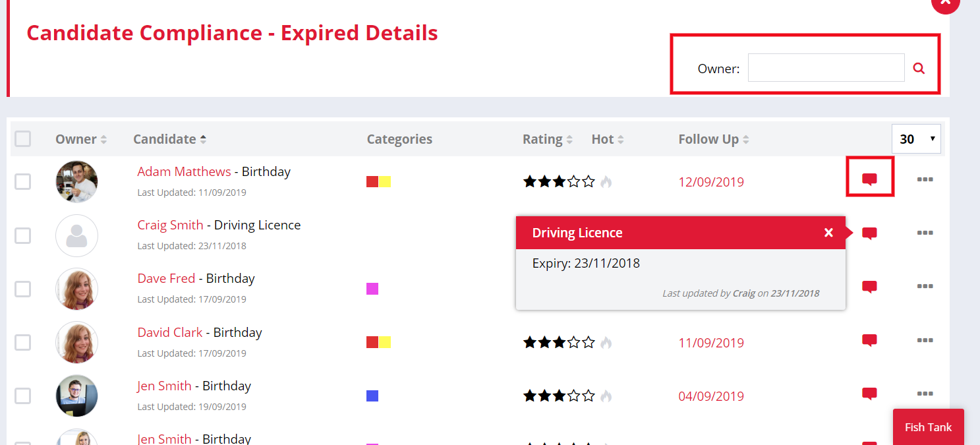Click 'Last Updated: 23/11/2018' under Craig Smith
The image size is (980, 445).
click(192, 246)
